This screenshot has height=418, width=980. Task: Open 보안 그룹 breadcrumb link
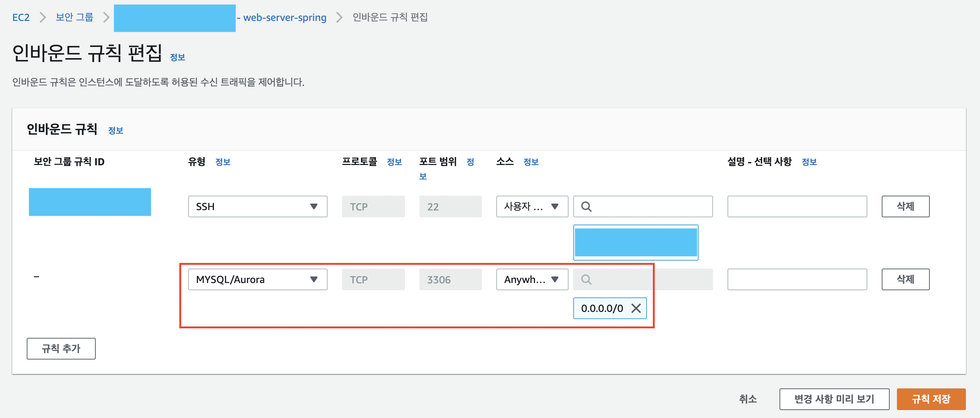[74, 17]
